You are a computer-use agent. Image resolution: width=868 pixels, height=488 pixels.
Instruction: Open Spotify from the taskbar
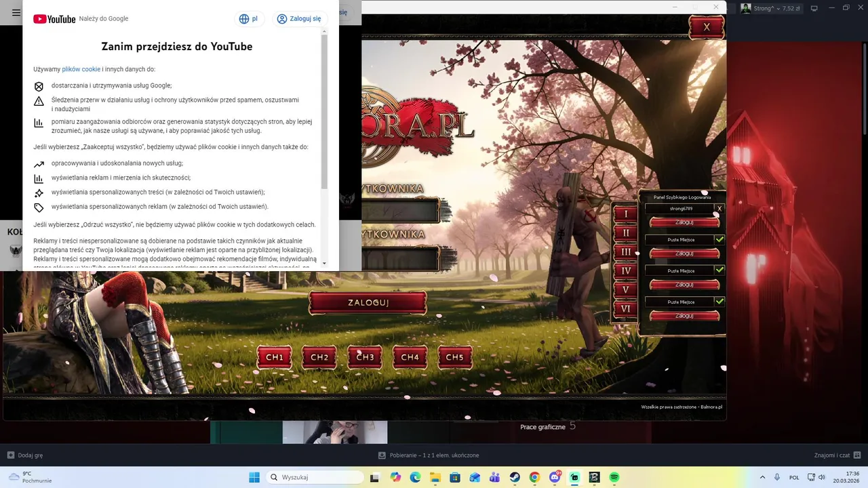coord(614,477)
